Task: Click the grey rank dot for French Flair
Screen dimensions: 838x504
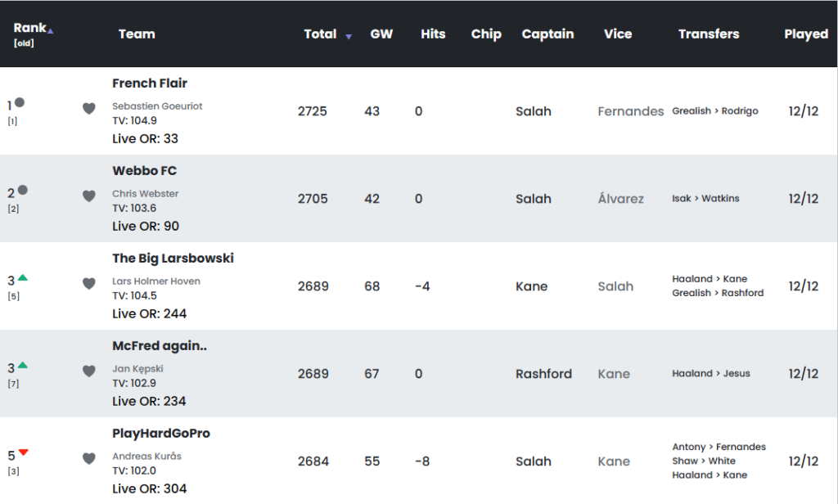Action: (x=20, y=102)
